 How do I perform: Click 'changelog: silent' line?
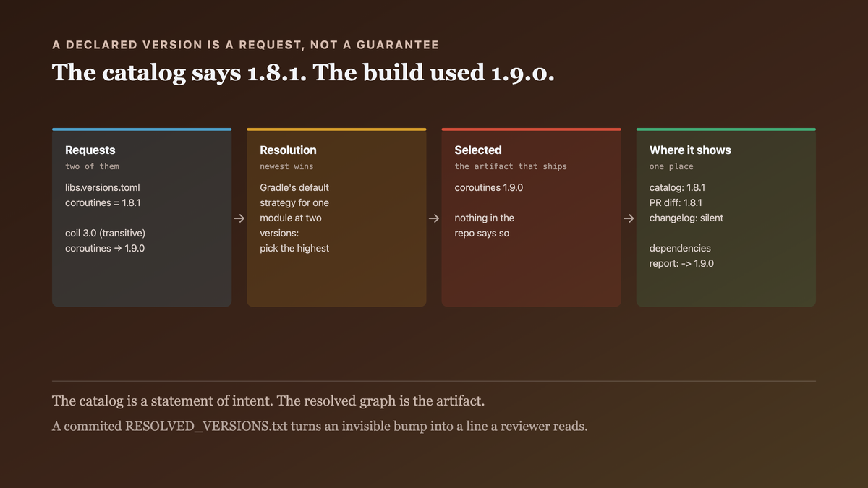click(686, 218)
